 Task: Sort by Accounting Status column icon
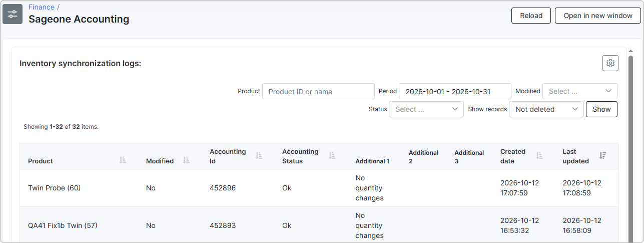point(332,156)
